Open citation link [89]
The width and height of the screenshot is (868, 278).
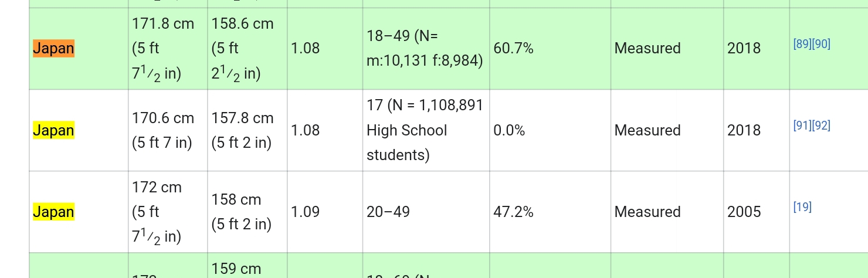802,44
